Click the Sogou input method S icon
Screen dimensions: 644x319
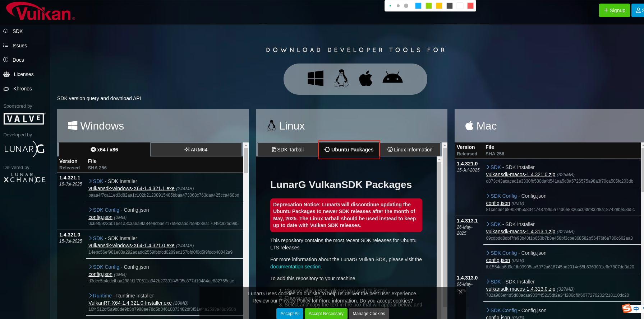pyautogui.click(x=627, y=308)
